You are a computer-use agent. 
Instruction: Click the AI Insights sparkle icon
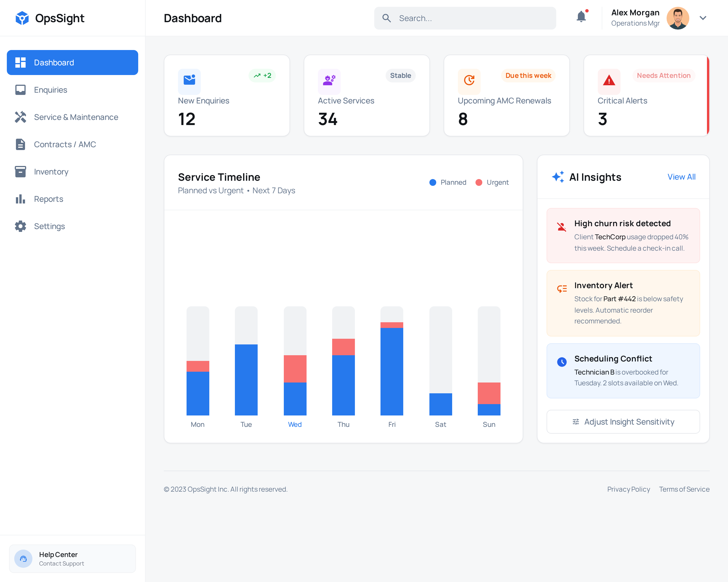558,177
